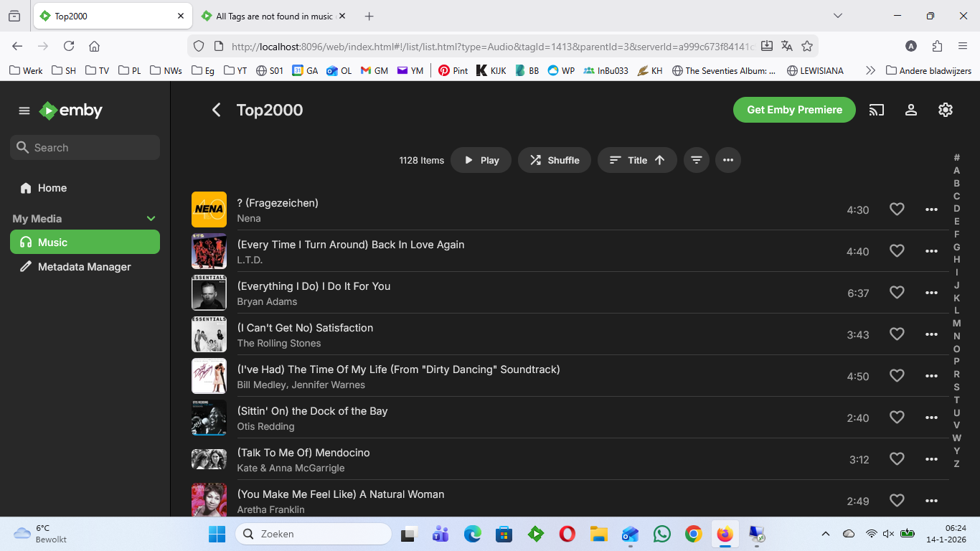Open the filter icon next to Title

click(696, 160)
